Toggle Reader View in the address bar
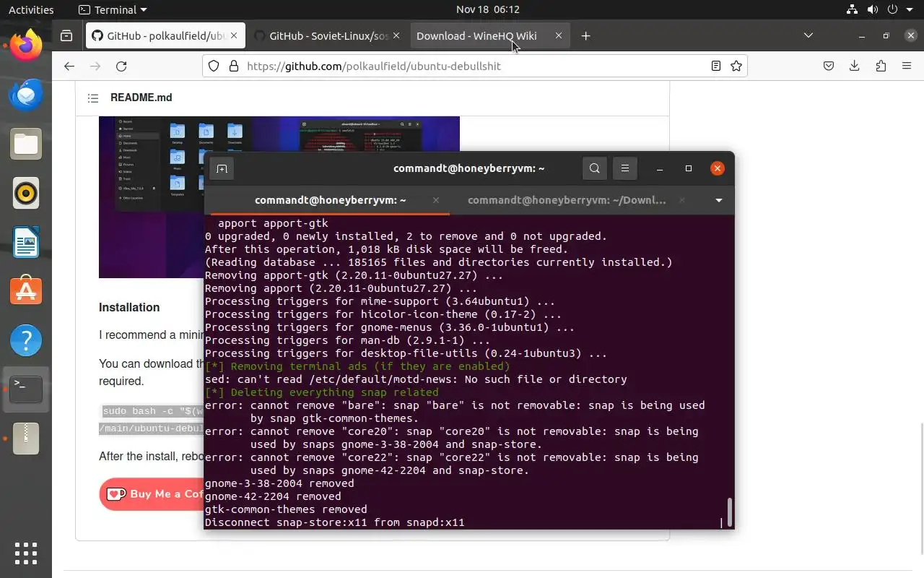The image size is (924, 578). (x=715, y=66)
